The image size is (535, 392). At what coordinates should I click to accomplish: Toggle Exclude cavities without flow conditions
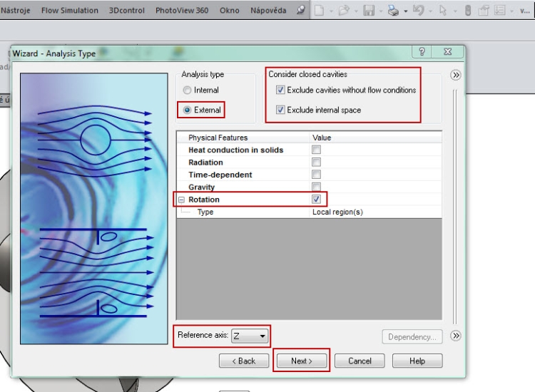[x=280, y=90]
